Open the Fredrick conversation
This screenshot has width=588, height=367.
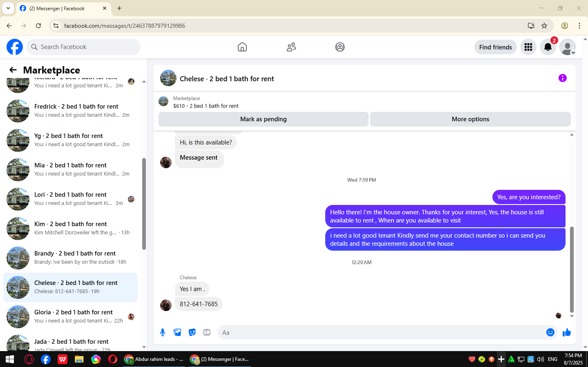[70, 111]
